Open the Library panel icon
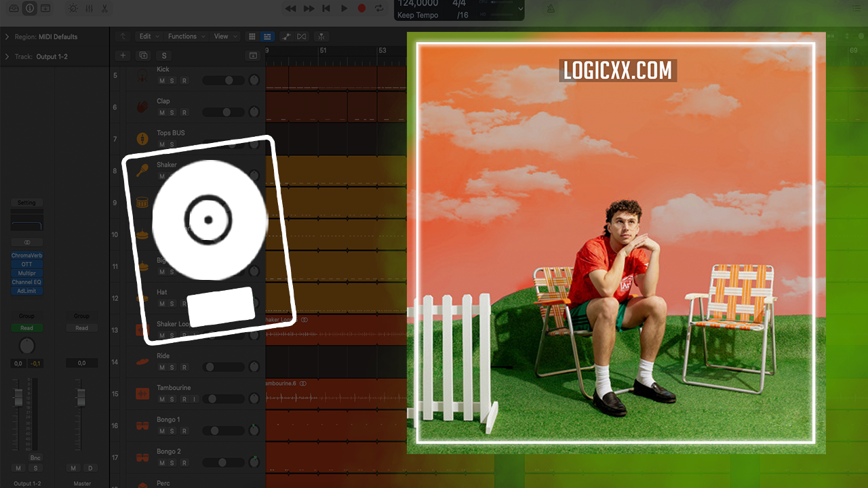Viewport: 868px width, 488px height. pyautogui.click(x=14, y=8)
